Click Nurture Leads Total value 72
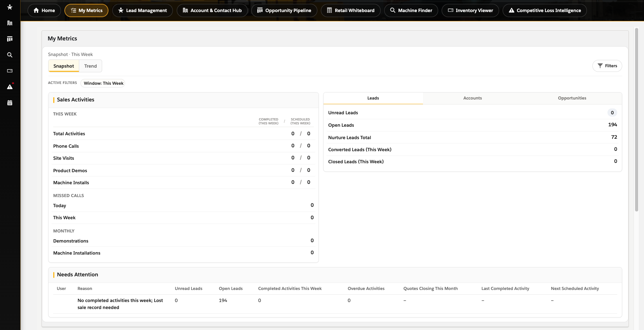This screenshot has height=330, width=644. tap(614, 137)
